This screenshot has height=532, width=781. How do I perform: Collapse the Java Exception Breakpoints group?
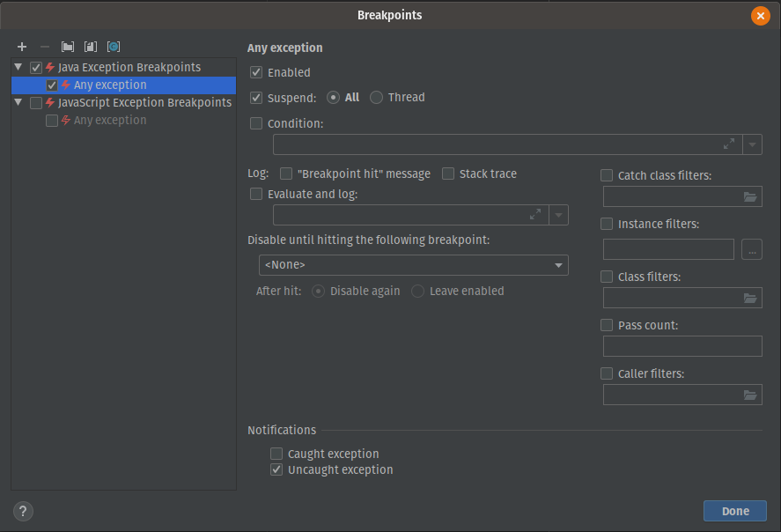click(17, 67)
